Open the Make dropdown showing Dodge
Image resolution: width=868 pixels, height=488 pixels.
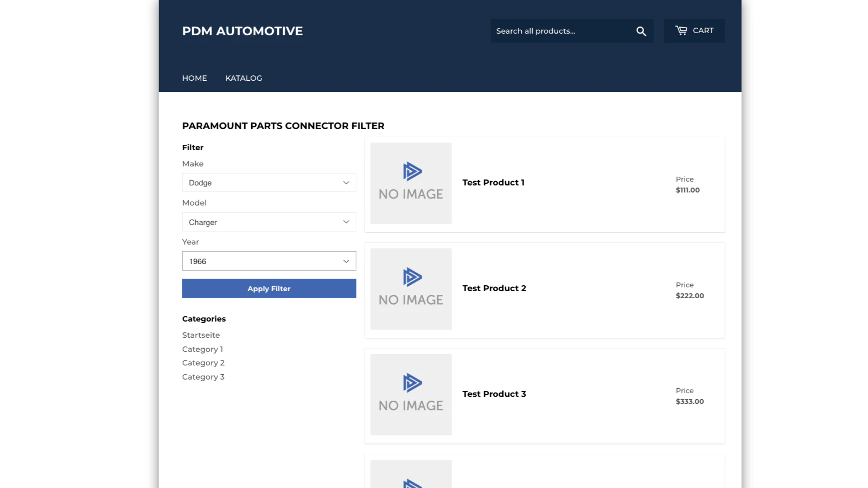269,183
